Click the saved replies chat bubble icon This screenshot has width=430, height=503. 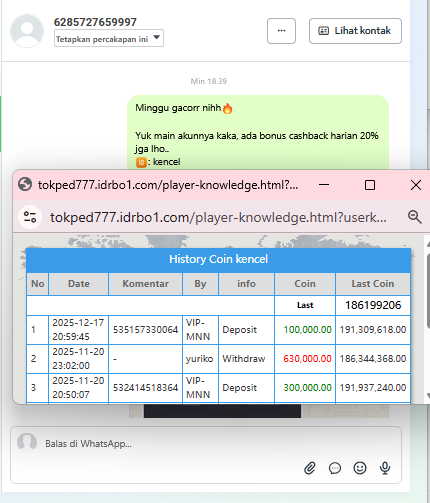(335, 468)
